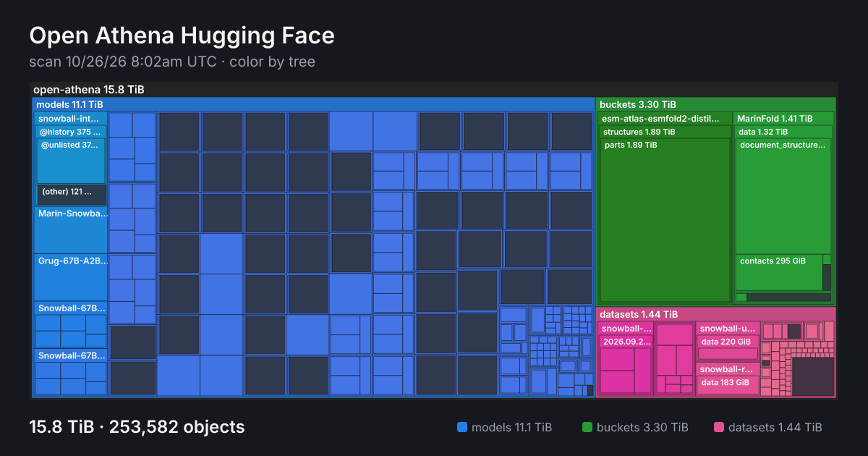Open the Grug-67B-A2B… model block
868x456 pixels.
(x=71, y=277)
